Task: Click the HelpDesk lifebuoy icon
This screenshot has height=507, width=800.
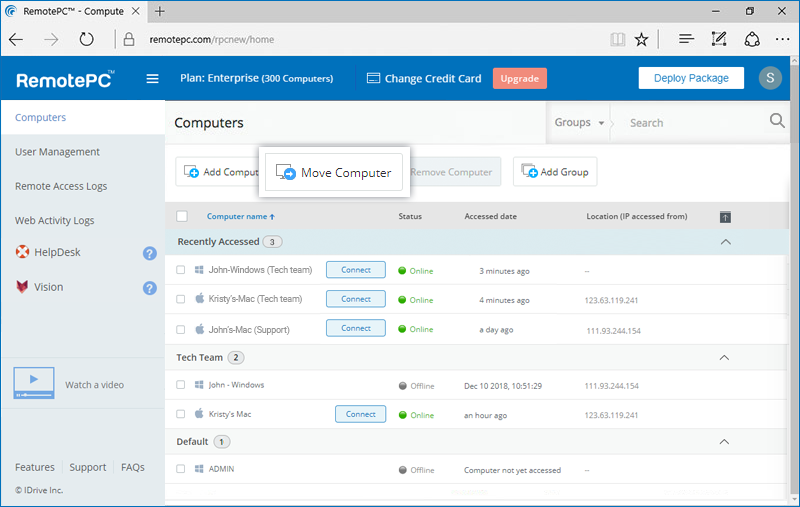Action: point(22,251)
